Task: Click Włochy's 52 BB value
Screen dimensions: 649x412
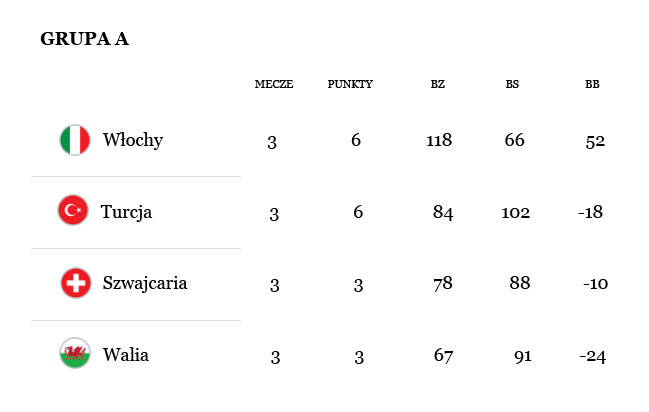Action: (x=596, y=141)
